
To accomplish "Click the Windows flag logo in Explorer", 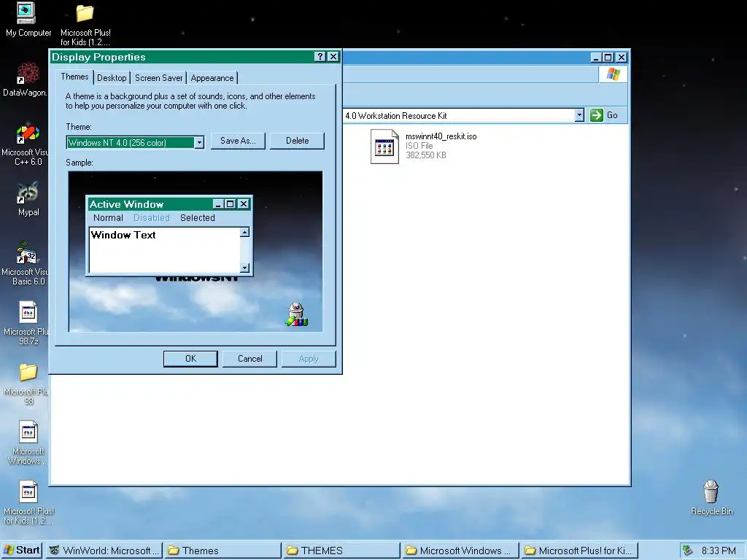I will 613,74.
